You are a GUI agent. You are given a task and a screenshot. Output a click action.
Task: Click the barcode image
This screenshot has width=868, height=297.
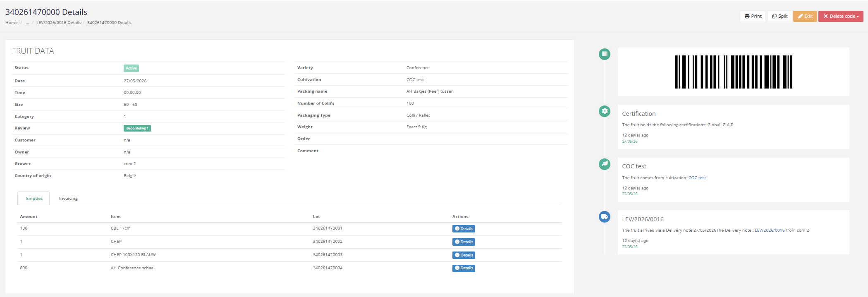click(734, 72)
